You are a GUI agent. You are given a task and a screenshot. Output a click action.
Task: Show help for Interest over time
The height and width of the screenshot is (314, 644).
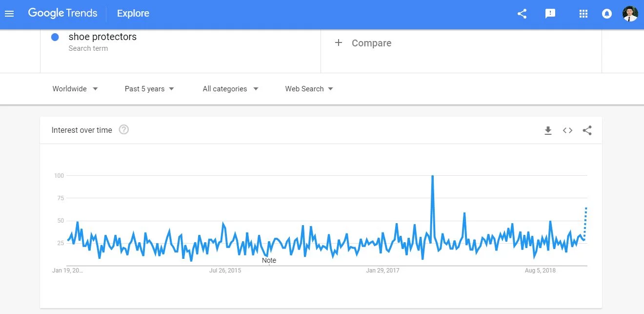pos(124,130)
